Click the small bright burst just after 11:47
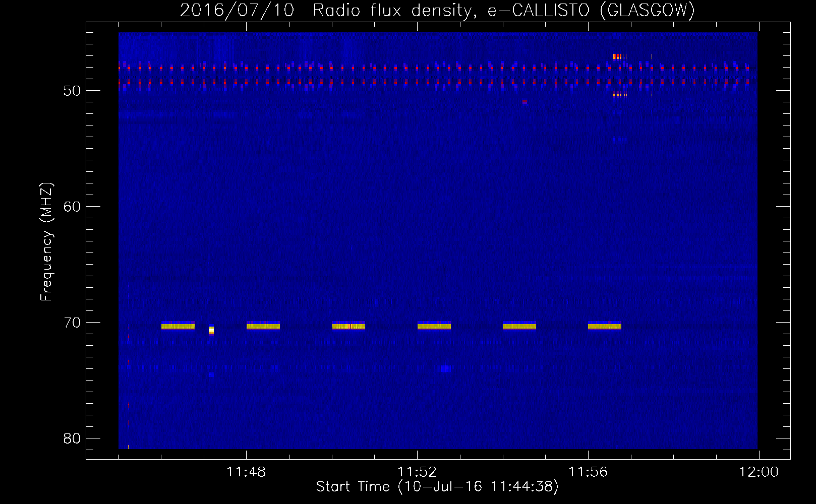This screenshot has height=504, width=816. click(211, 330)
